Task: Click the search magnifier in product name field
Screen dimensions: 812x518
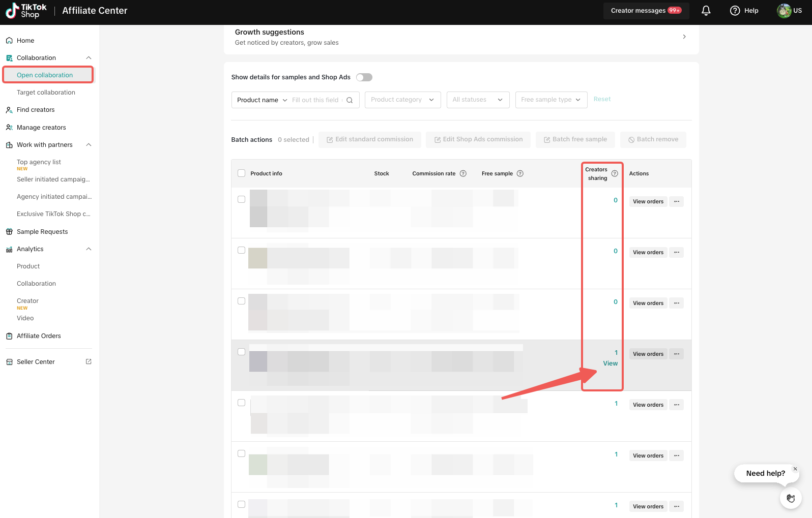Action: (x=350, y=100)
